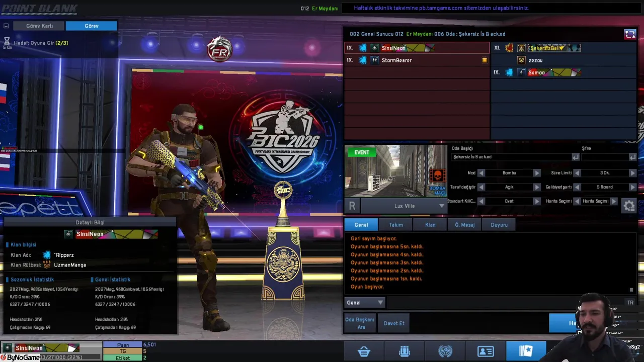Click StormBearer's clan emblem icon
This screenshot has height=362, width=644.
[x=363, y=60]
